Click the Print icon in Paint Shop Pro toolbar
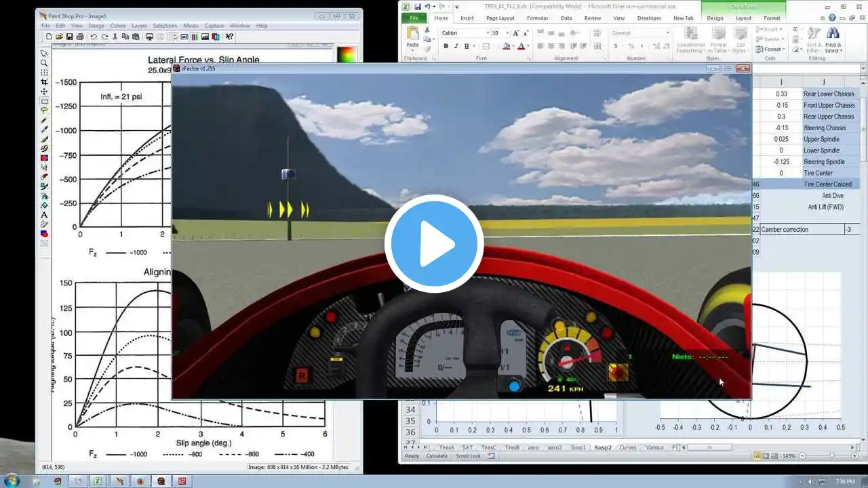Screen dimensions: 868x488 [x=80, y=37]
